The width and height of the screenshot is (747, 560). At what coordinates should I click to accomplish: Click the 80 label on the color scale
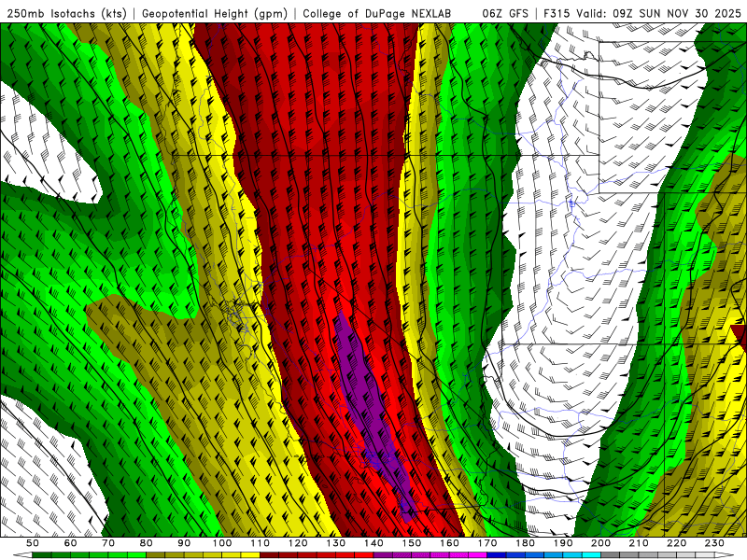tap(147, 543)
